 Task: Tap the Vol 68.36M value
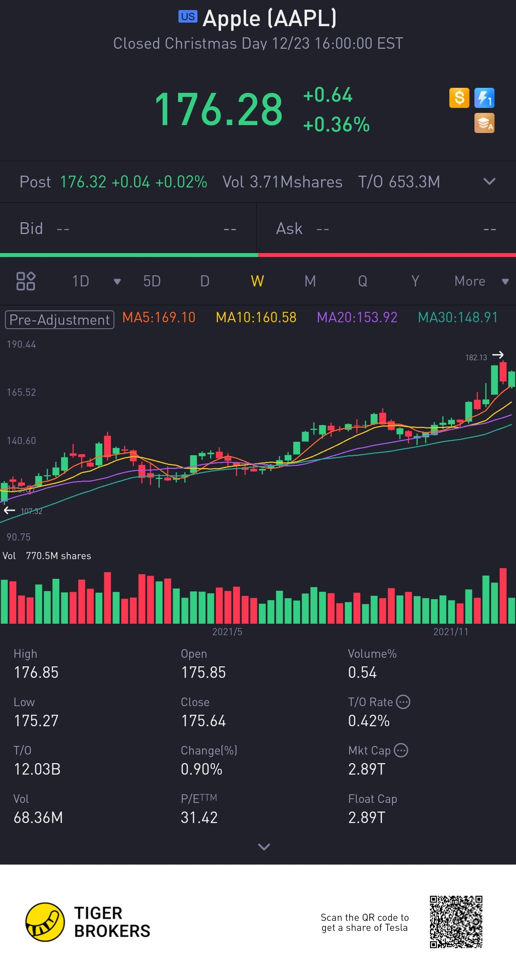point(38,817)
